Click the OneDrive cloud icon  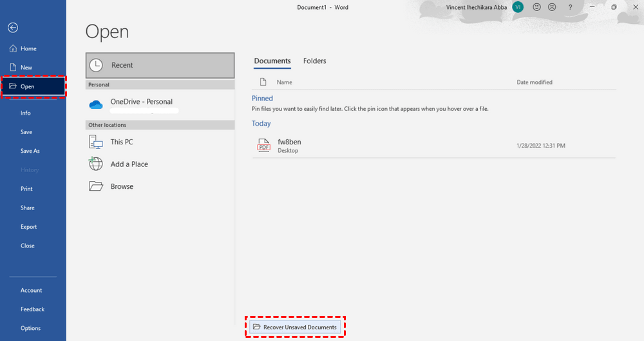96,105
